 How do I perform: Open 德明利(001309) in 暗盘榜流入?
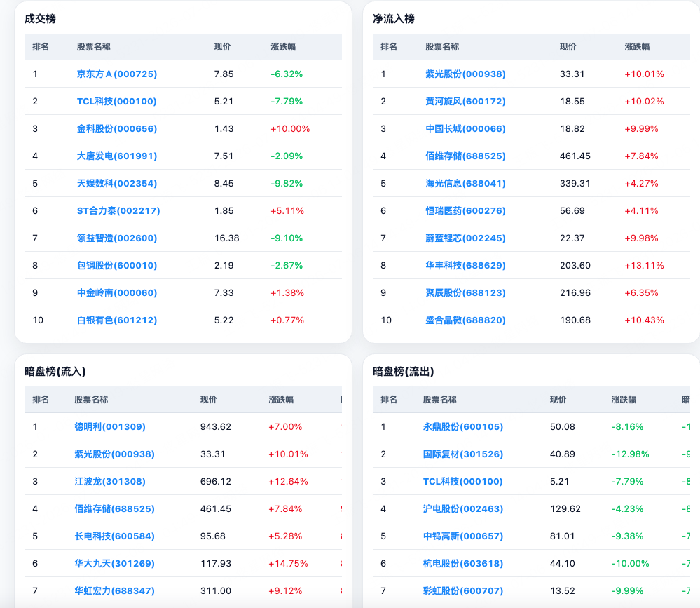click(x=110, y=426)
